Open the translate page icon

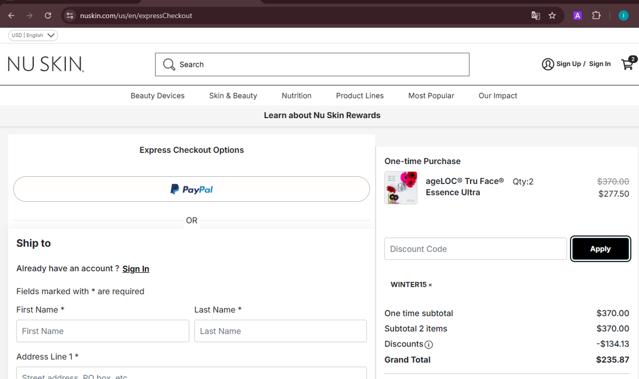click(x=535, y=15)
